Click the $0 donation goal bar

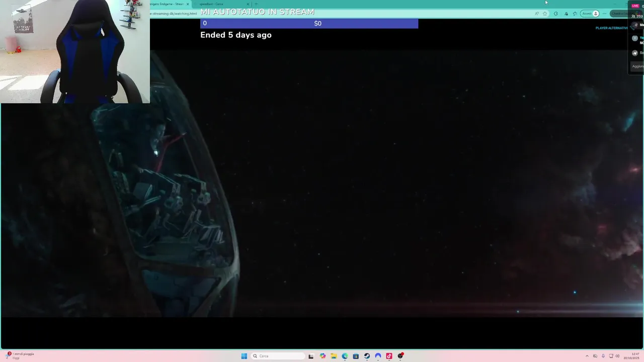pos(309,23)
